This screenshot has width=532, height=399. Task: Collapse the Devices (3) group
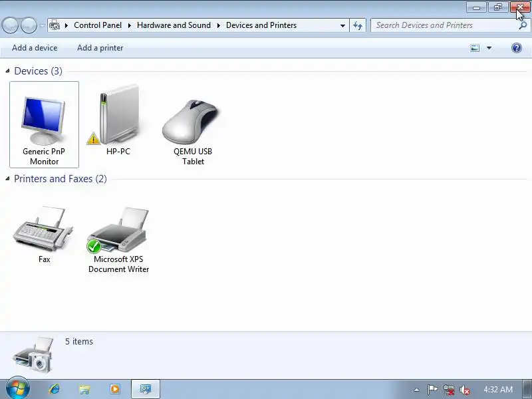coord(7,71)
